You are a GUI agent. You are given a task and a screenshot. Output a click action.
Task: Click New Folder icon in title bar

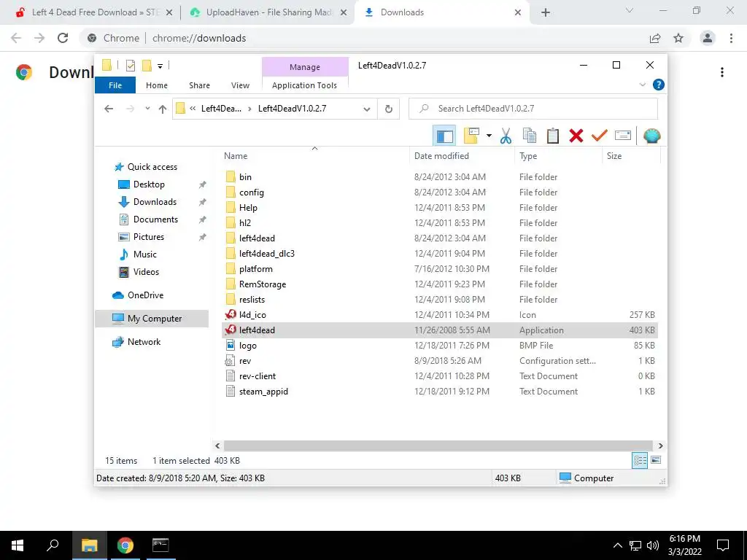pos(147,66)
